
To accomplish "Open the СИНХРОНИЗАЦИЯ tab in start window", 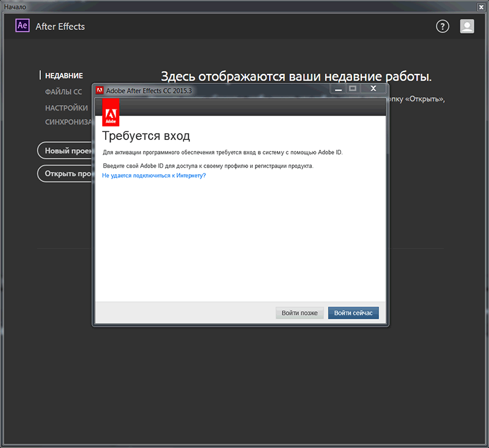I will pyautogui.click(x=68, y=122).
